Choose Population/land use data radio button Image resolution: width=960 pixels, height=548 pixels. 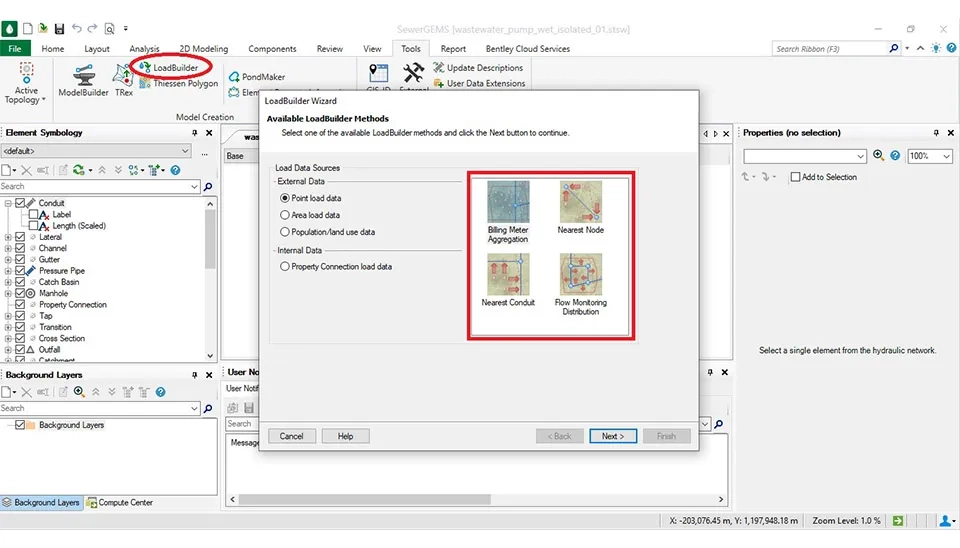(285, 232)
